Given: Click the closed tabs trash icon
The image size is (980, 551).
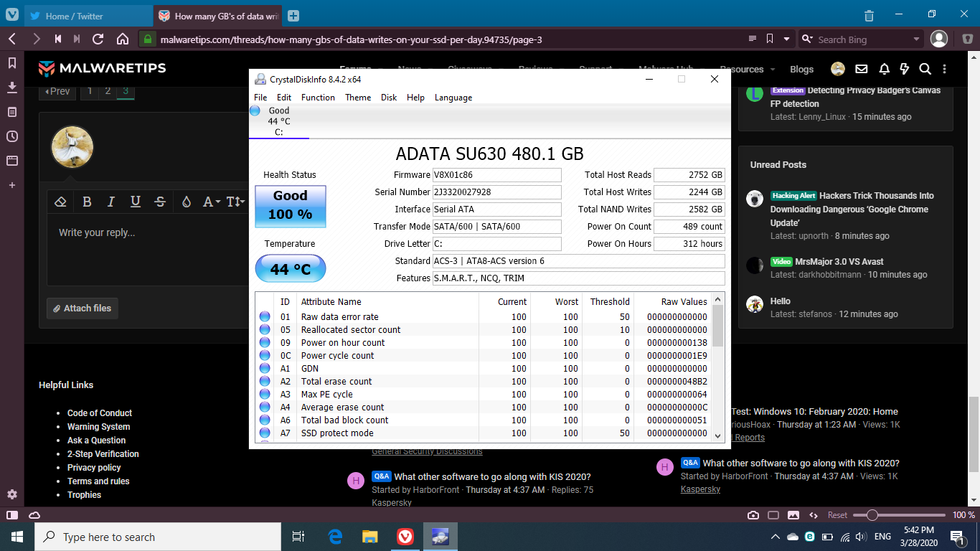Looking at the screenshot, I should (869, 16).
